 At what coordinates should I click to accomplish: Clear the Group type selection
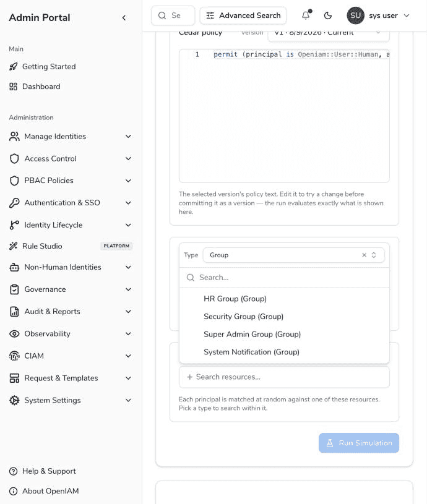pyautogui.click(x=364, y=255)
